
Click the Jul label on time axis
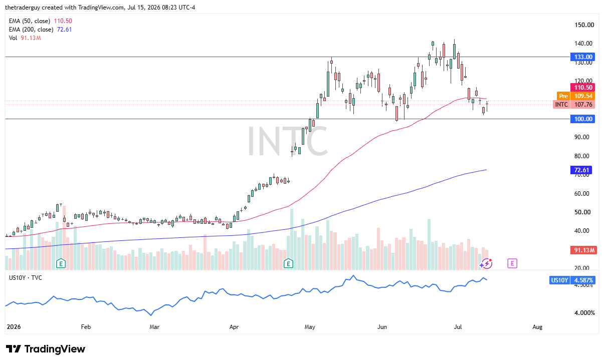click(x=458, y=327)
